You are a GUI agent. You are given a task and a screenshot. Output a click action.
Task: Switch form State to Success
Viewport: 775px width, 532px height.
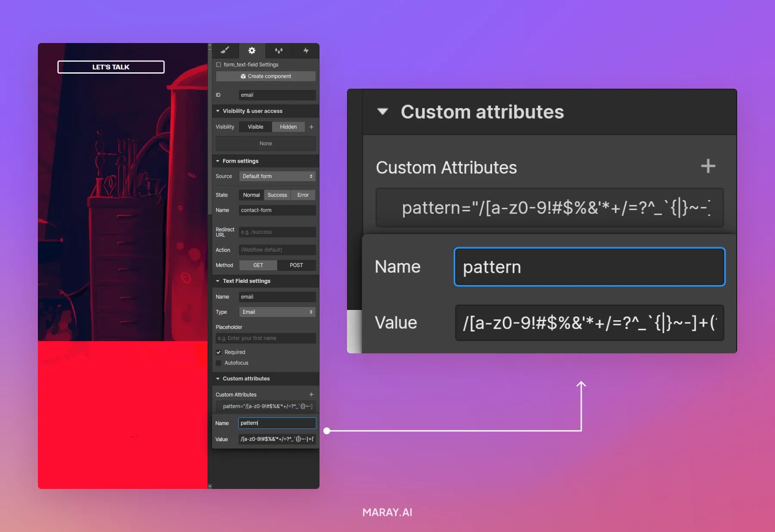tap(277, 195)
